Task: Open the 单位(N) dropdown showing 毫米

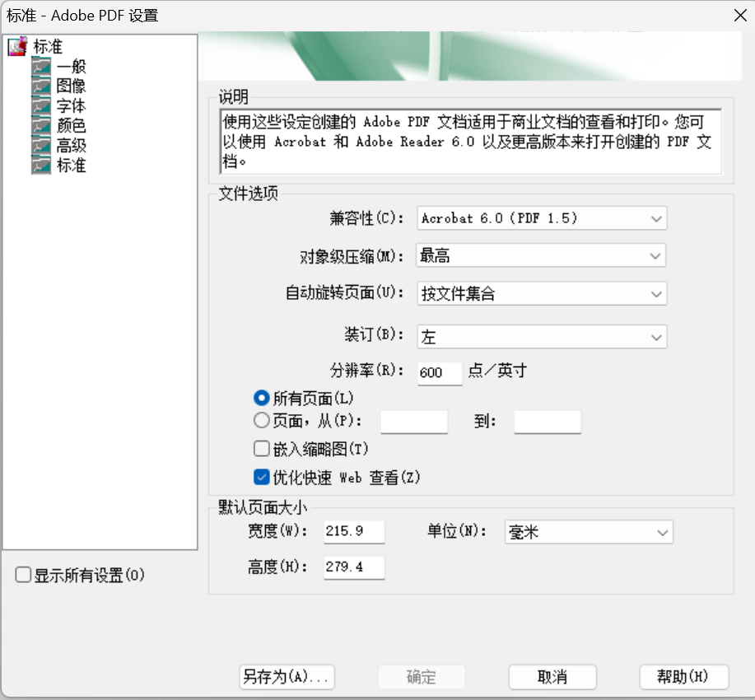Action: click(589, 532)
